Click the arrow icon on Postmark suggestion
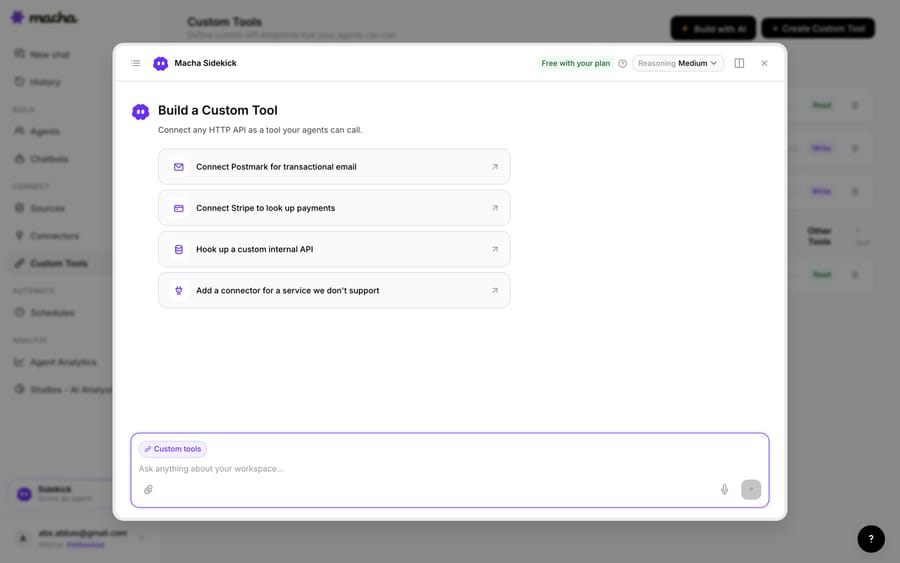This screenshot has height=563, width=900. [x=494, y=166]
